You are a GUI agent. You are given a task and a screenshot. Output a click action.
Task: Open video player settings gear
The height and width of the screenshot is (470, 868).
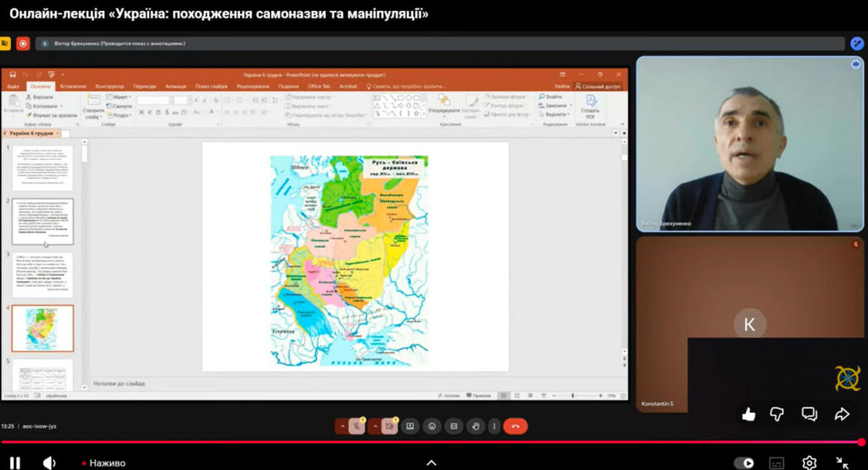pyautogui.click(x=810, y=462)
